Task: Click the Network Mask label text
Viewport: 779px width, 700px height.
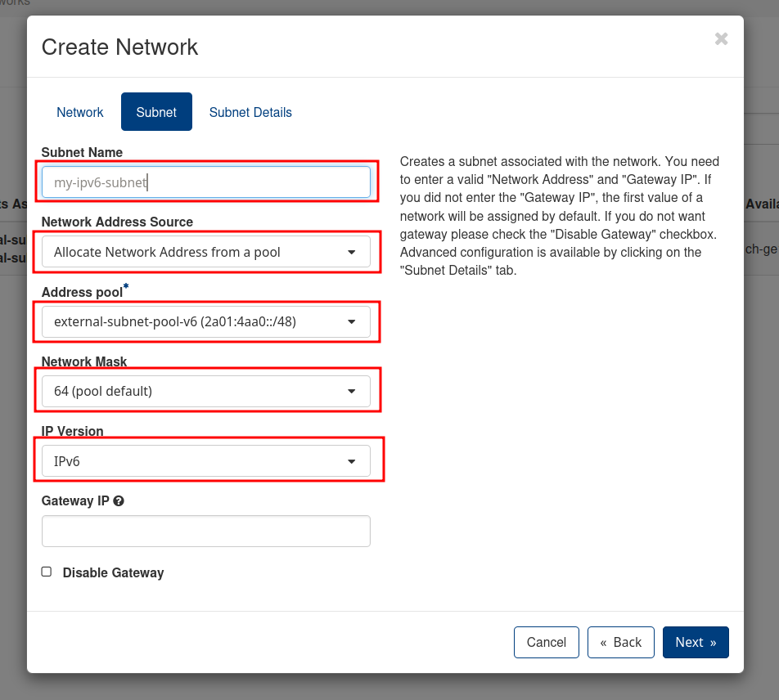Action: 84,361
